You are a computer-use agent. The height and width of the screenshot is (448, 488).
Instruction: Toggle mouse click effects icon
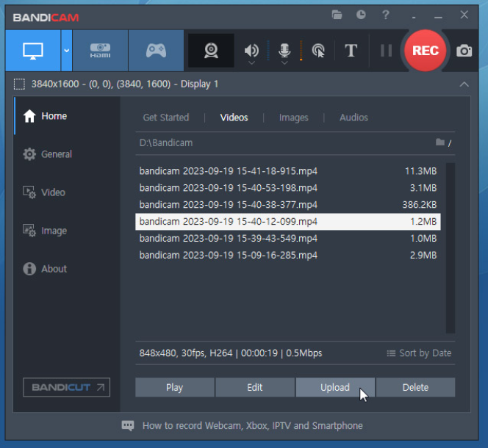click(x=318, y=51)
